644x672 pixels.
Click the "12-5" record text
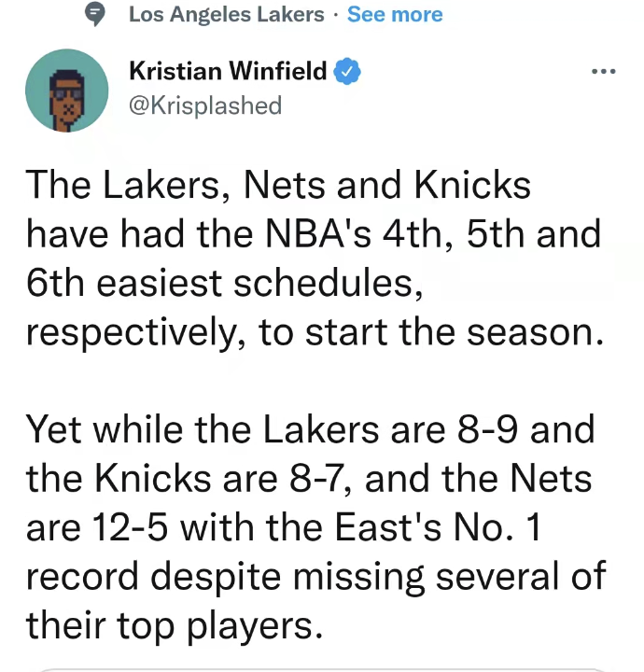pos(130,527)
